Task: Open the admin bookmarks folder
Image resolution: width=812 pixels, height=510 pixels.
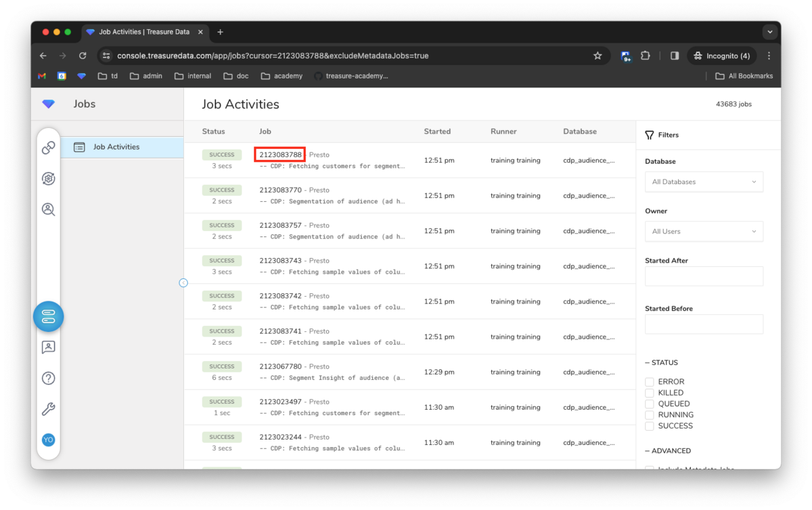Action: pos(145,76)
